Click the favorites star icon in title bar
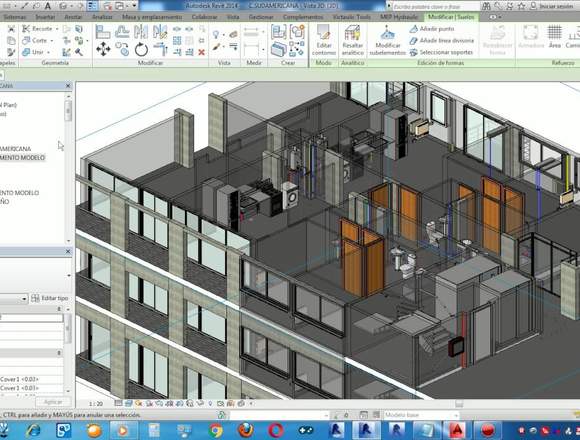 tap(522, 6)
